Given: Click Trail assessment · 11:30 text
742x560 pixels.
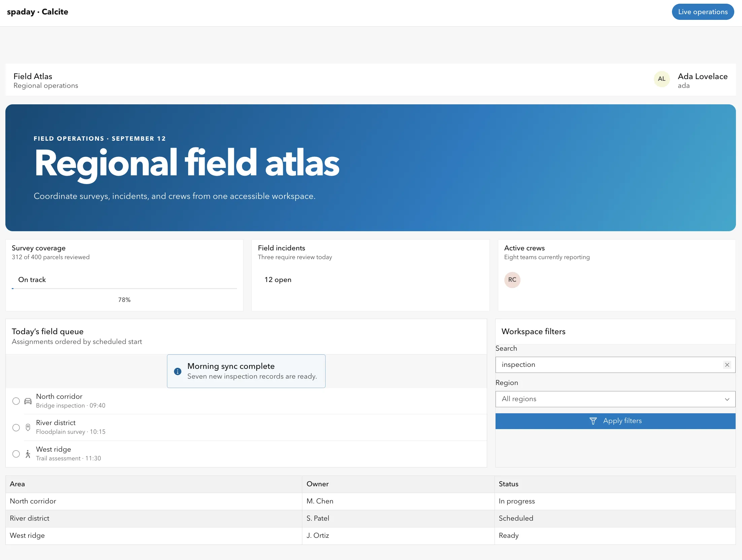Looking at the screenshot, I should coord(68,458).
